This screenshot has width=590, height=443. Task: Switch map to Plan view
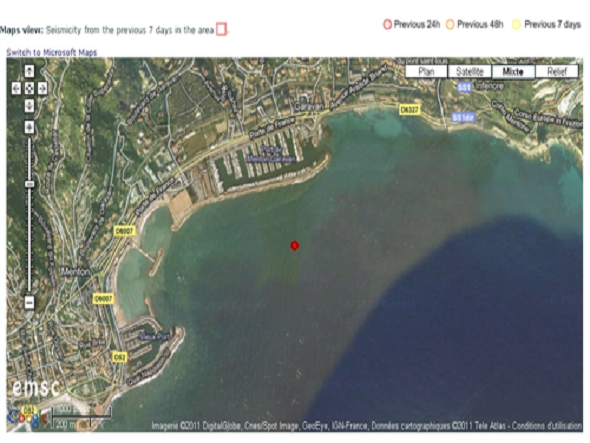[426, 72]
